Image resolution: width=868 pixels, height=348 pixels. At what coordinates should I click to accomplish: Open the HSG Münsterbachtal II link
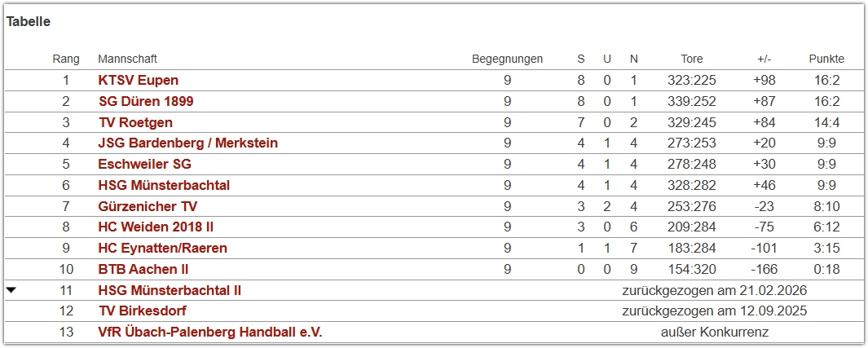tap(170, 290)
